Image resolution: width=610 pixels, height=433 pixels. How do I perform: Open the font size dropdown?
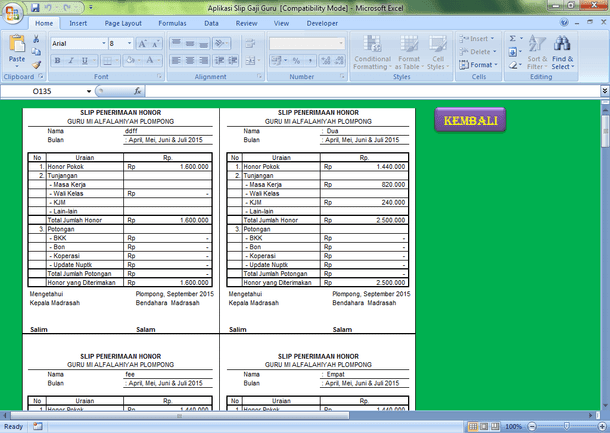coord(130,43)
